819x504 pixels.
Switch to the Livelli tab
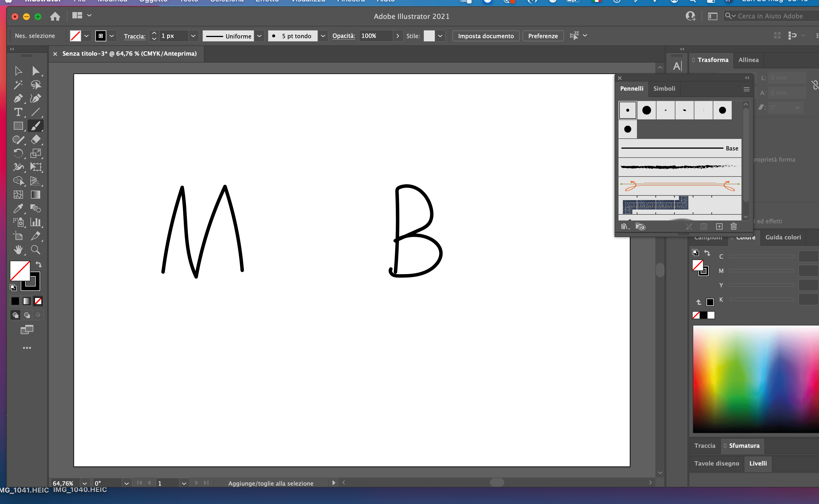(758, 463)
